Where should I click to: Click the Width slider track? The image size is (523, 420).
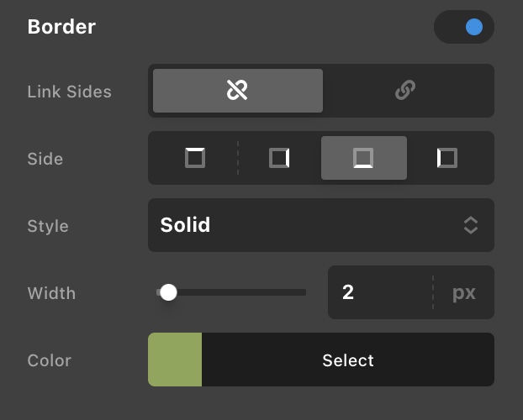coord(244,292)
